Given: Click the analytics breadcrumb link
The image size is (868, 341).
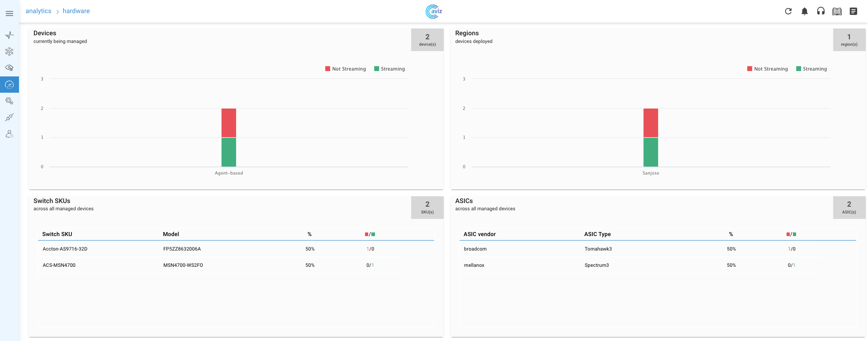Looking at the screenshot, I should [x=38, y=11].
